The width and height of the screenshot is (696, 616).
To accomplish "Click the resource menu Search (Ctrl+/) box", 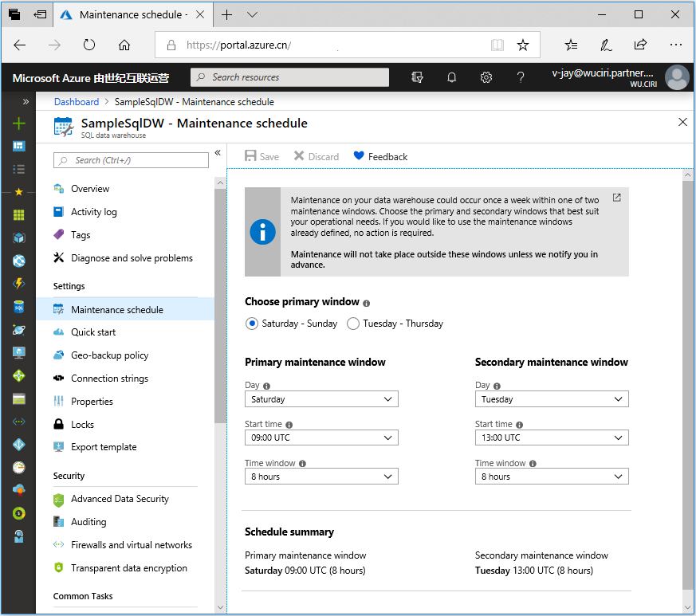I will point(131,160).
